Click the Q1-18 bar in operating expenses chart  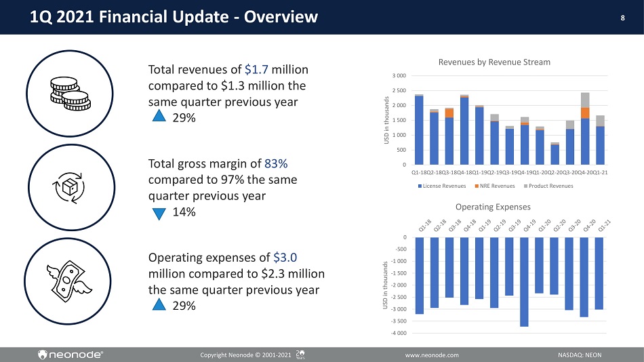[x=420, y=276]
